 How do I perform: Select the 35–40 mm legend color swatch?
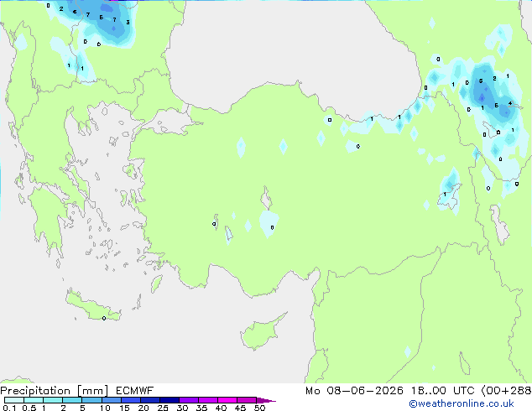coord(208,400)
